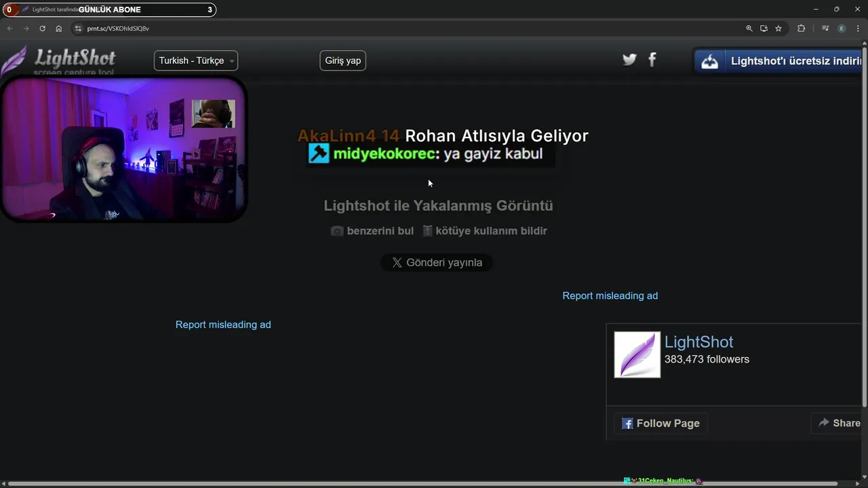The image size is (868, 488).
Task: Open the media controls music icon
Action: tap(825, 28)
